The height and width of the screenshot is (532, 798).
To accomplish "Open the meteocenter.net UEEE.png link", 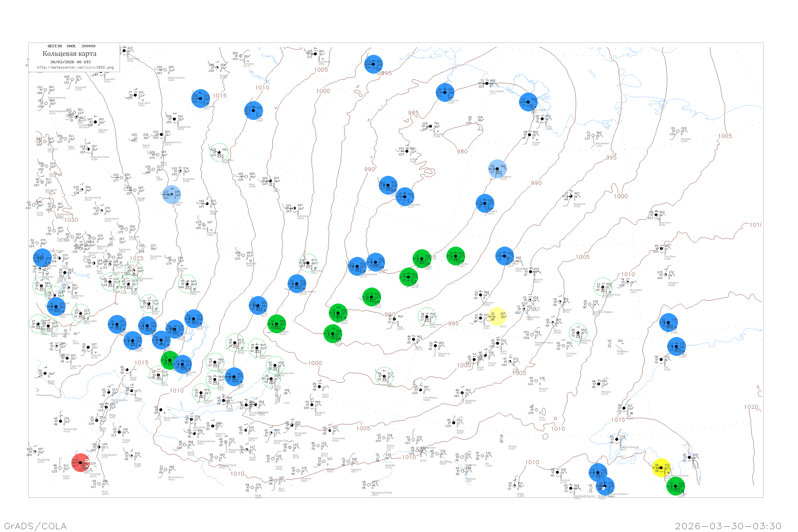I will coord(75,68).
